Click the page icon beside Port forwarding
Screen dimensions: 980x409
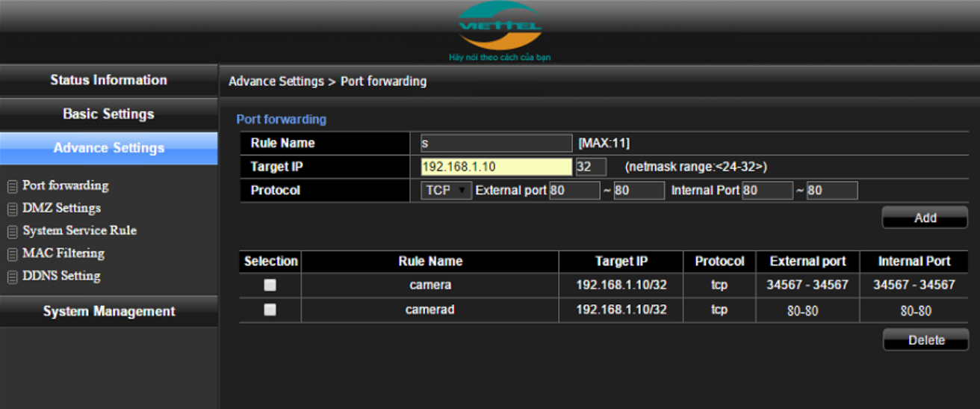(x=12, y=186)
